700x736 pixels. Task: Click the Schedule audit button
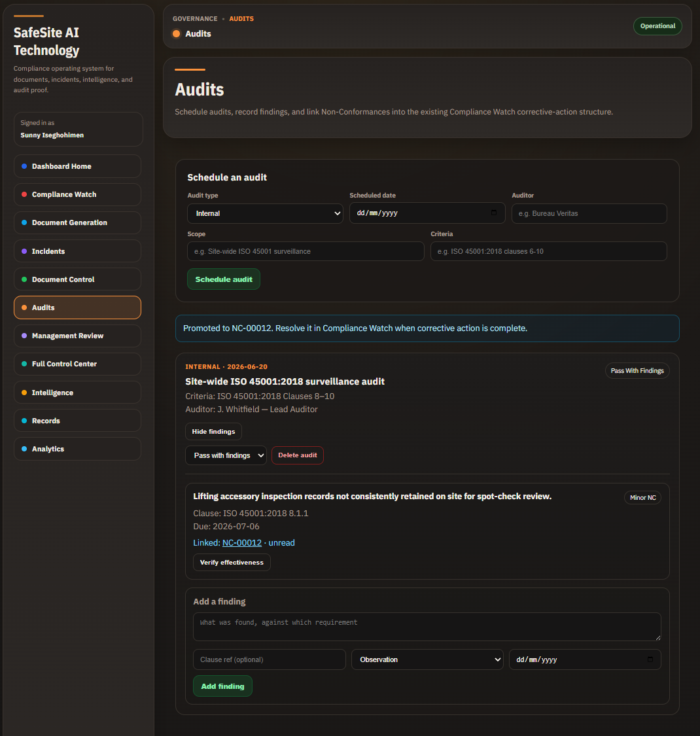tap(224, 279)
